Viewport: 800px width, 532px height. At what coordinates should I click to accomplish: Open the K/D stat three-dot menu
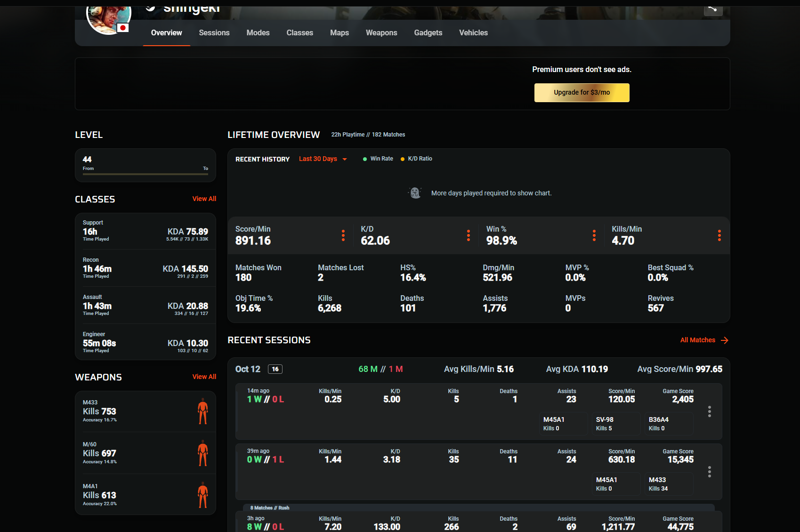point(468,235)
